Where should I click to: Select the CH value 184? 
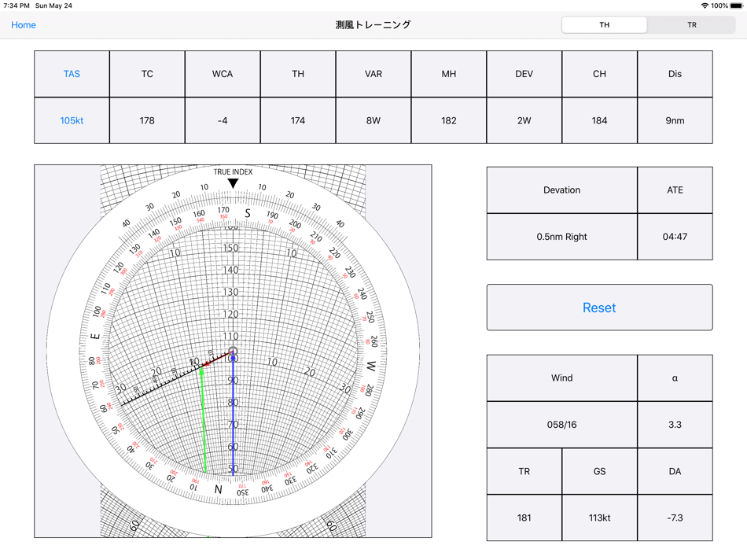[599, 120]
